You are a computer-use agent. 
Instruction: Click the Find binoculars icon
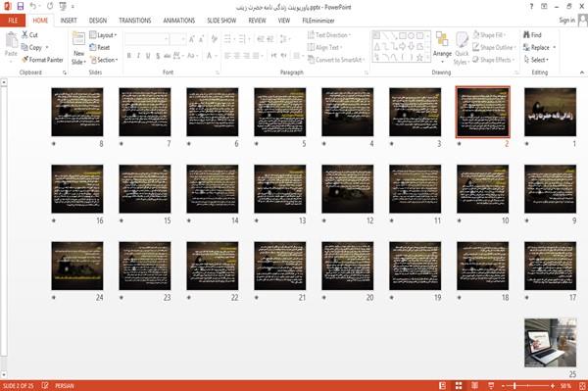(x=526, y=35)
